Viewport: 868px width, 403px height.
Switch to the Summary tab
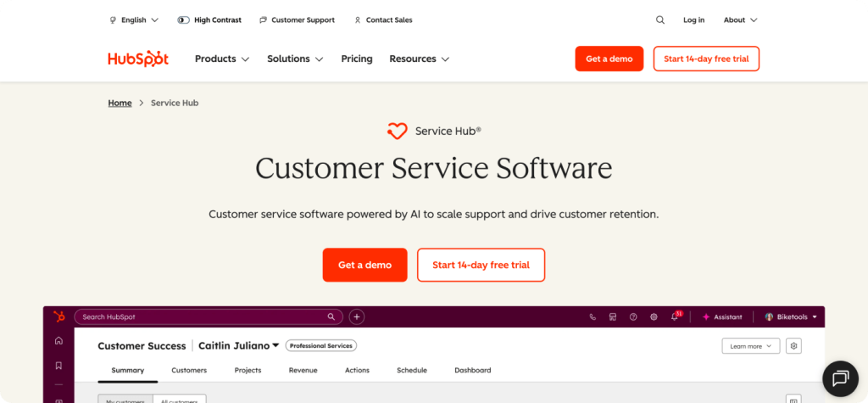point(128,370)
